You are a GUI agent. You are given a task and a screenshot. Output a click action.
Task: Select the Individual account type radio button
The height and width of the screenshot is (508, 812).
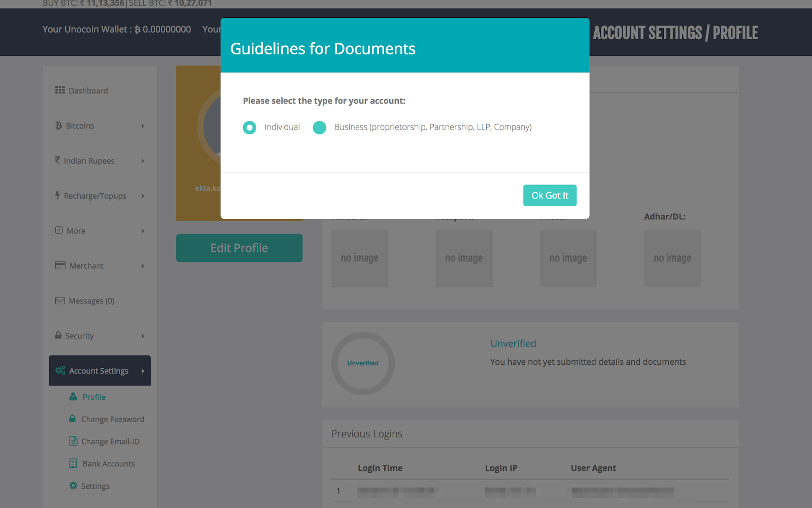point(249,128)
